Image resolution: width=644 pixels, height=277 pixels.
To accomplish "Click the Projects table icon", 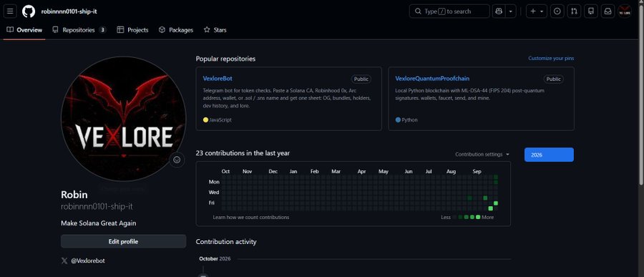I will [x=120, y=30].
